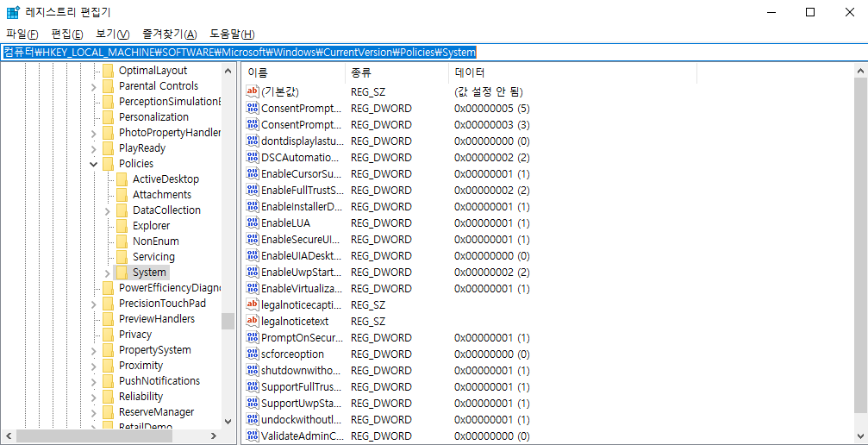The height and width of the screenshot is (445, 868).
Task: Click the Registry Editor app icon in title bar
Action: click(x=13, y=11)
